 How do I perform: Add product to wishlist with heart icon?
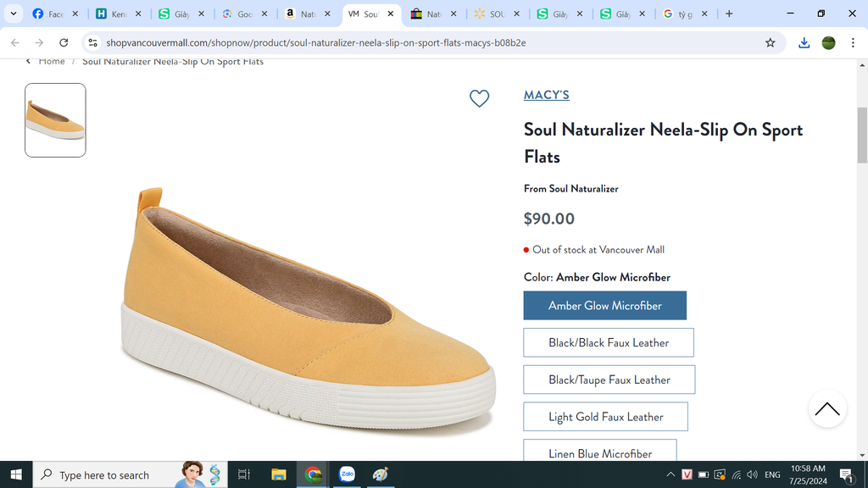[480, 98]
